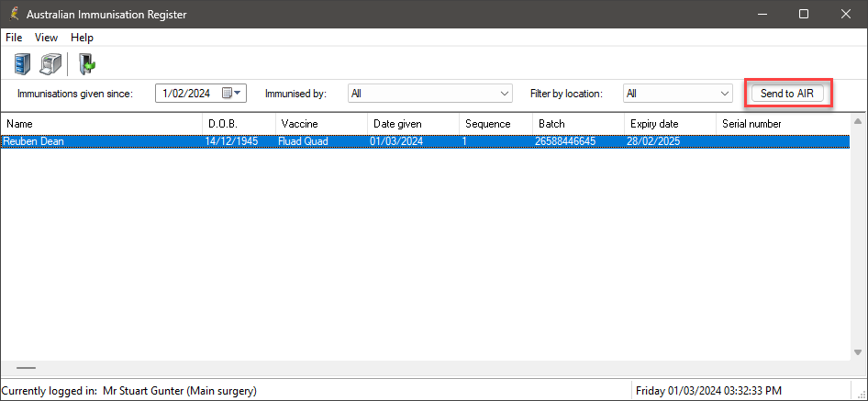Expand the Filter by location dropdown

725,94
